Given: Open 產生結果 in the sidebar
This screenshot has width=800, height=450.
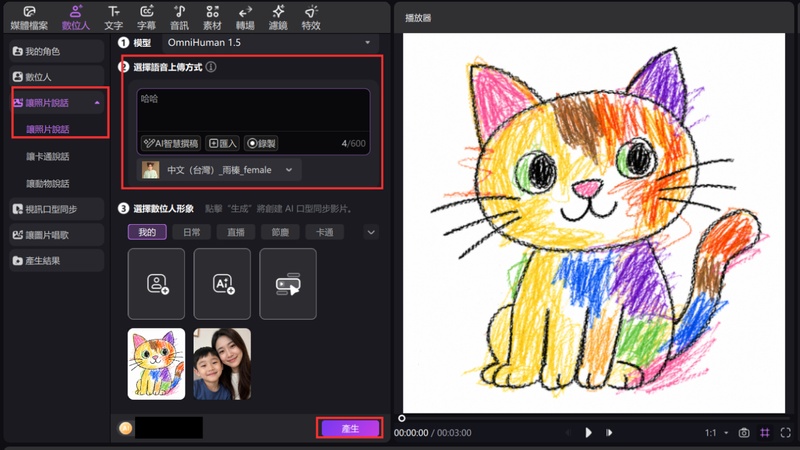Looking at the screenshot, I should pyautogui.click(x=57, y=260).
